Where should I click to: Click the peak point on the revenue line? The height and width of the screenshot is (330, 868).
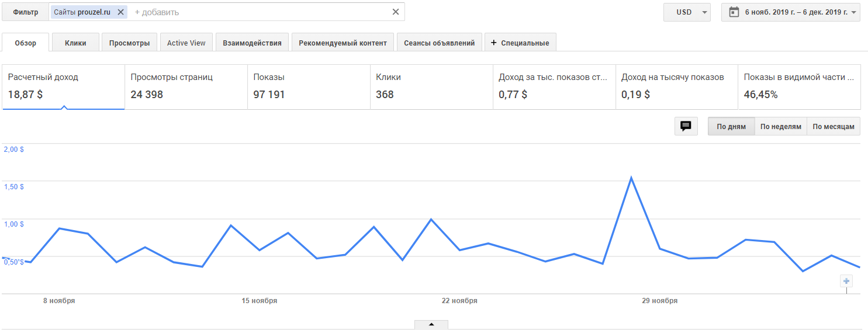click(631, 178)
